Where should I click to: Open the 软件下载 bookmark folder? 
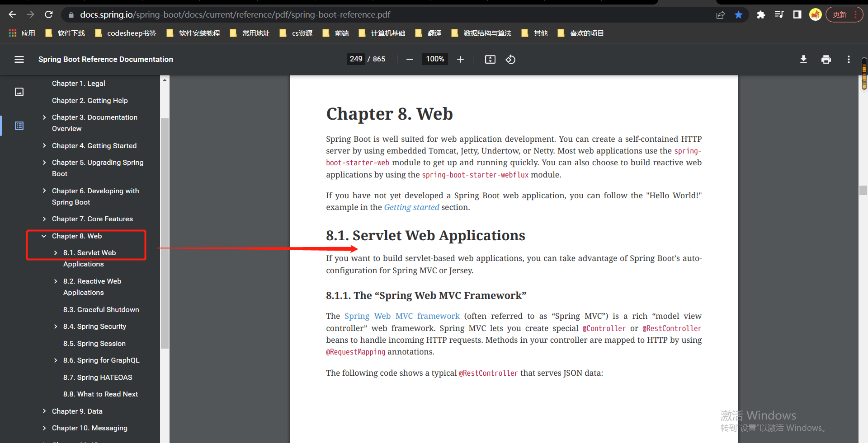pos(65,33)
